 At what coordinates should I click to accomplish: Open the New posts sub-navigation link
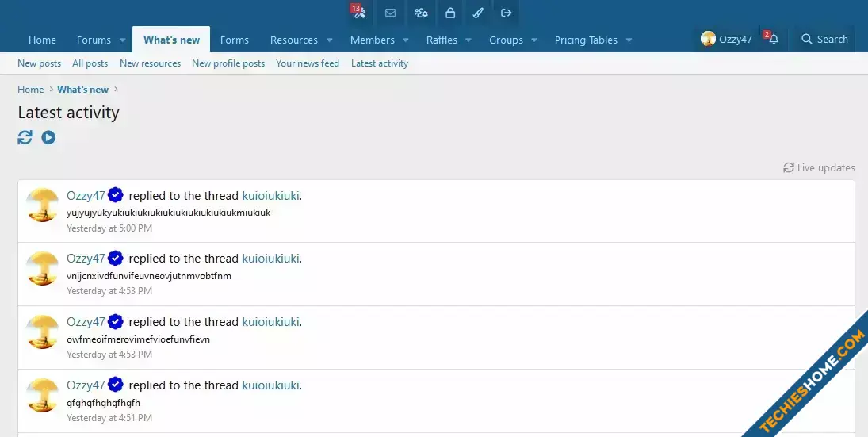(x=40, y=63)
